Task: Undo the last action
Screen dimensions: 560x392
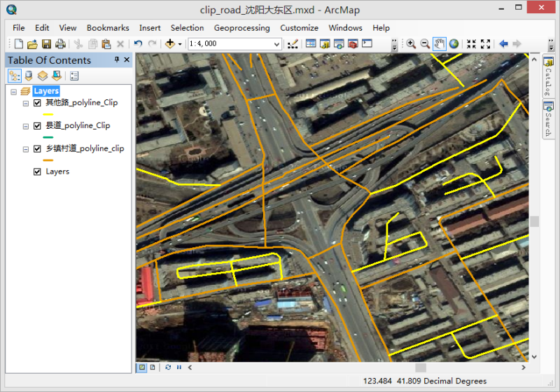Action: coord(138,43)
